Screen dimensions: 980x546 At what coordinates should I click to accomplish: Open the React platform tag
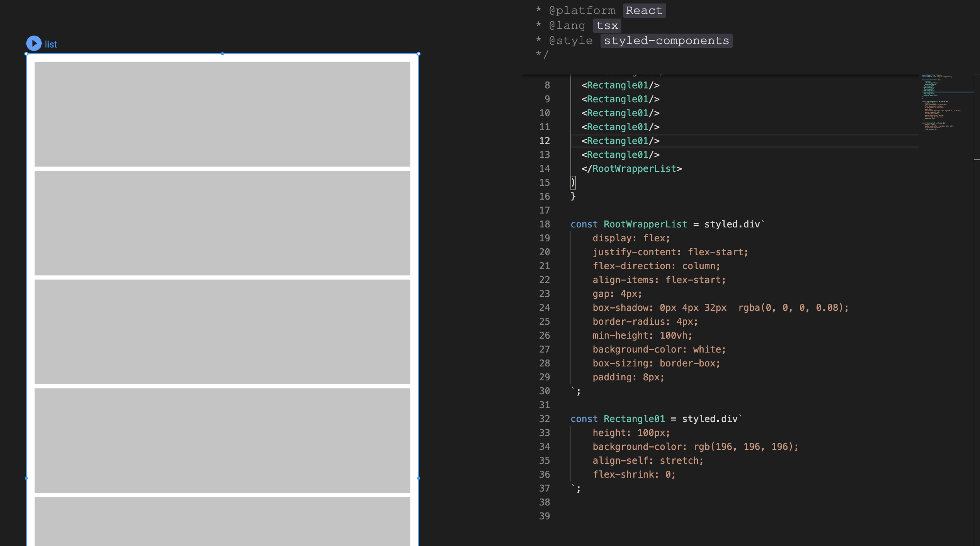644,10
